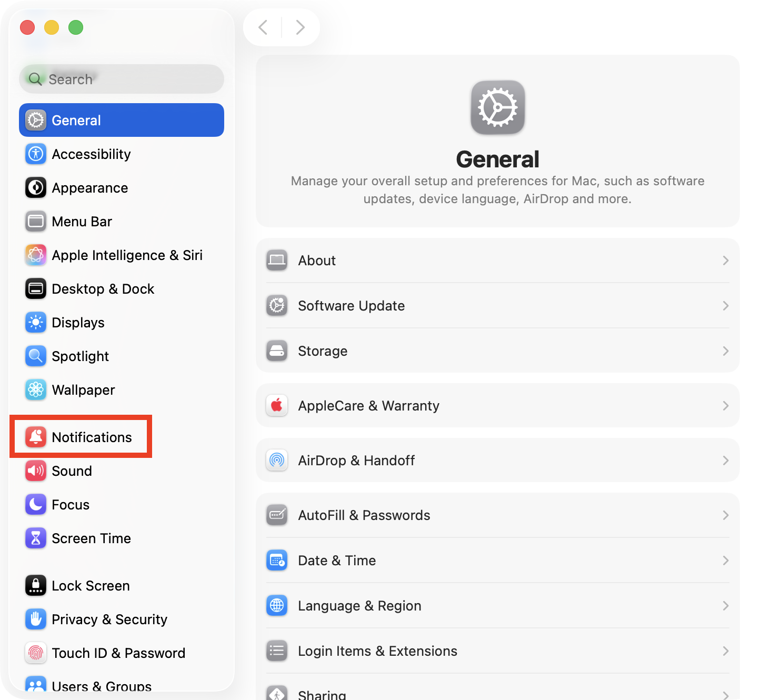Select the Touch ID fingerprint icon
The width and height of the screenshot is (761, 700).
(35, 653)
